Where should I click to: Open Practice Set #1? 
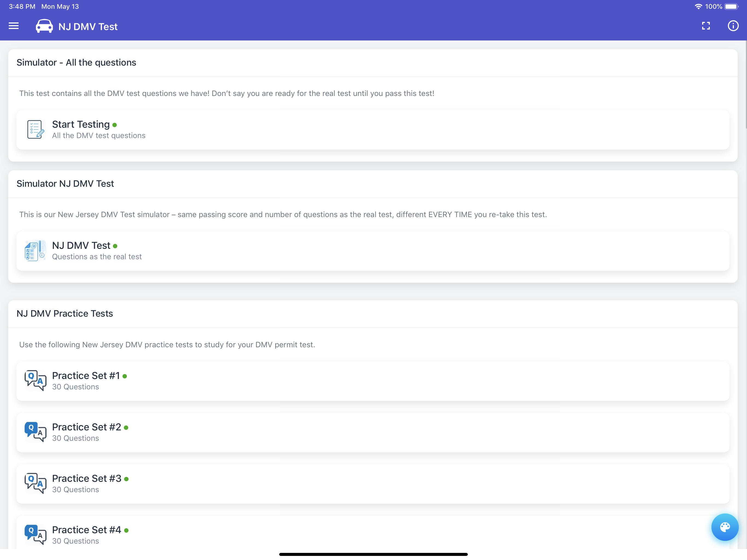[x=373, y=381]
